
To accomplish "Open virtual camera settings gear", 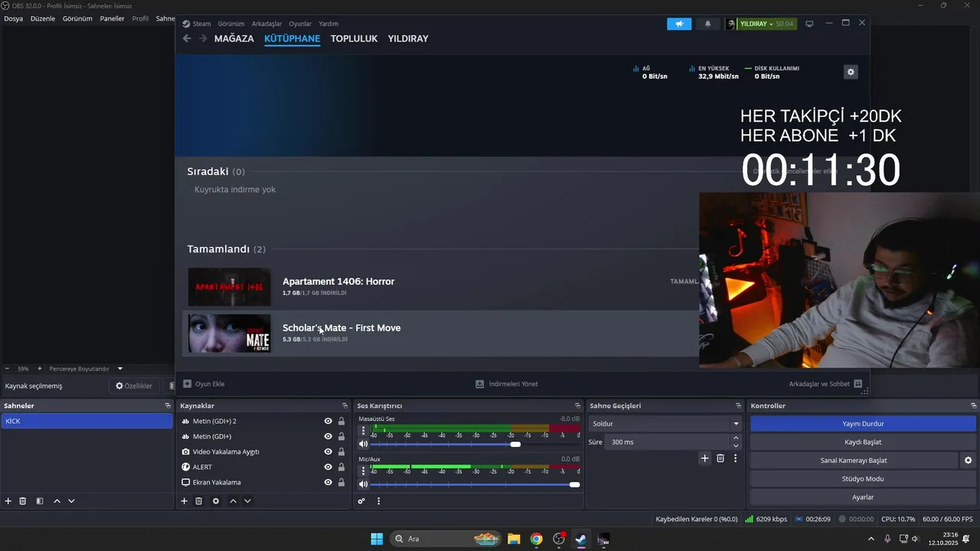I will (968, 461).
